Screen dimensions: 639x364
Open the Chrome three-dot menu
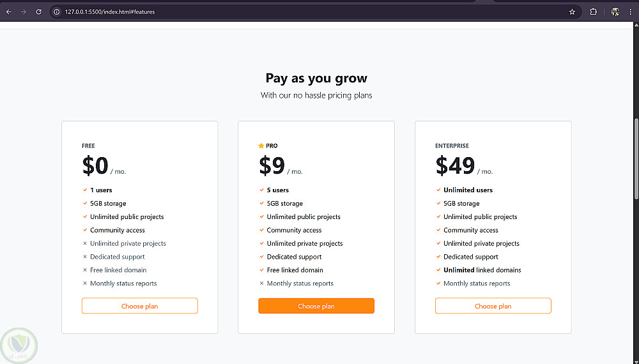(x=630, y=11)
